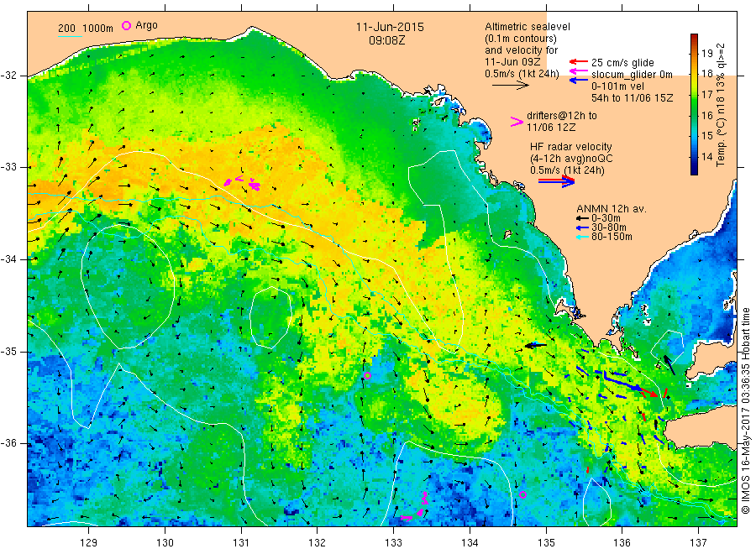
Task: Click the IMOS copyright timestamp text
Action: pyautogui.click(x=745, y=410)
